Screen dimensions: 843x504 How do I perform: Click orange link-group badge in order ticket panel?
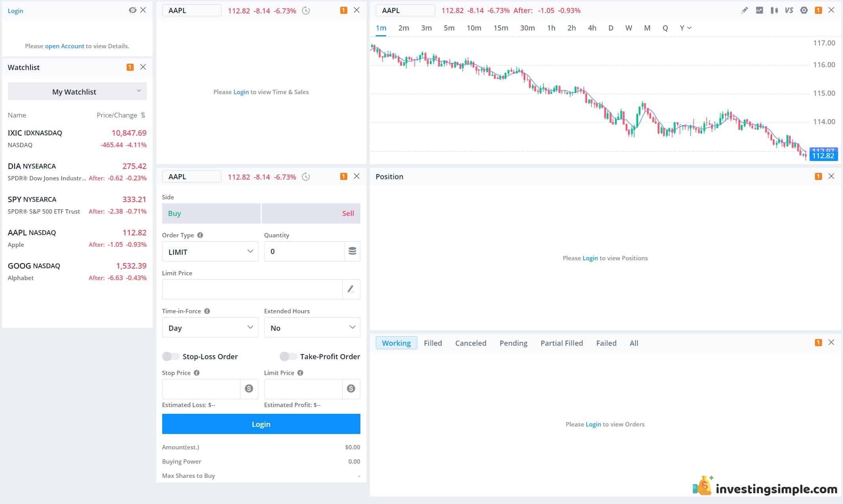pyautogui.click(x=343, y=177)
